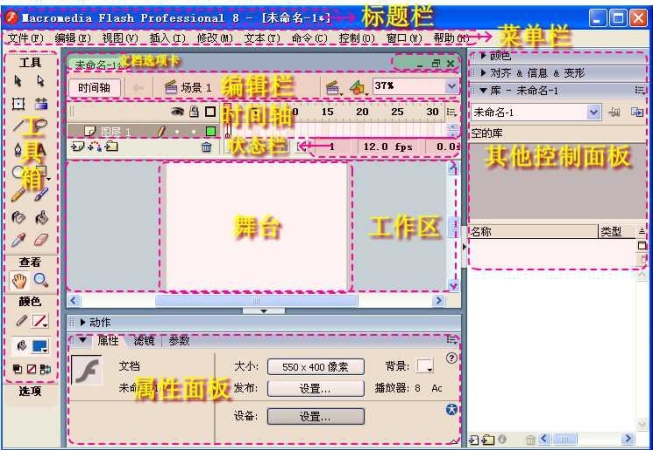Choose the Paint Bucket tool

[x=41, y=217]
